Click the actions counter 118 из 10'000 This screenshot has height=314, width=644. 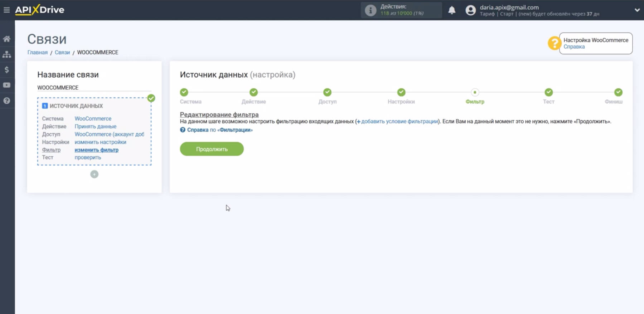pyautogui.click(x=402, y=13)
